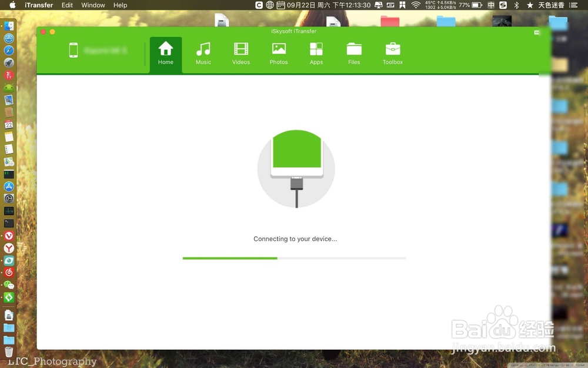The width and height of the screenshot is (588, 368).
Task: Close the iSkysoft iTransfer window
Action: (x=43, y=32)
